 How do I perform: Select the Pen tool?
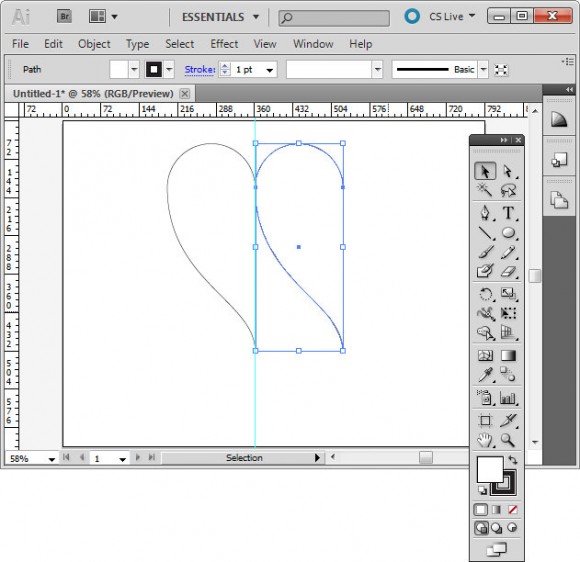(485, 213)
